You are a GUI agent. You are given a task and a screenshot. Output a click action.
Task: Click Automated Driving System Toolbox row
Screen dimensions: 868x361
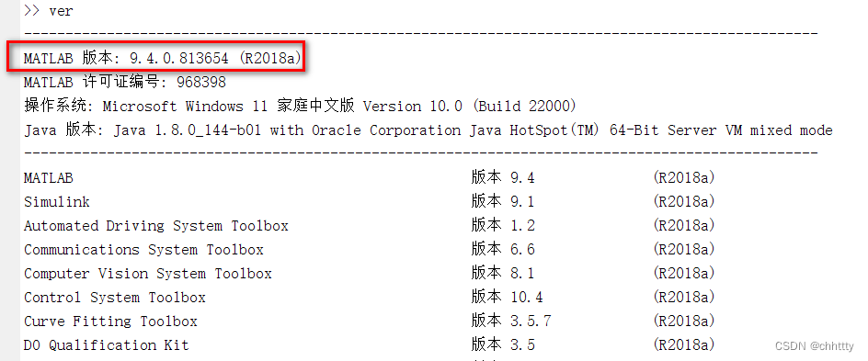pyautogui.click(x=370, y=226)
